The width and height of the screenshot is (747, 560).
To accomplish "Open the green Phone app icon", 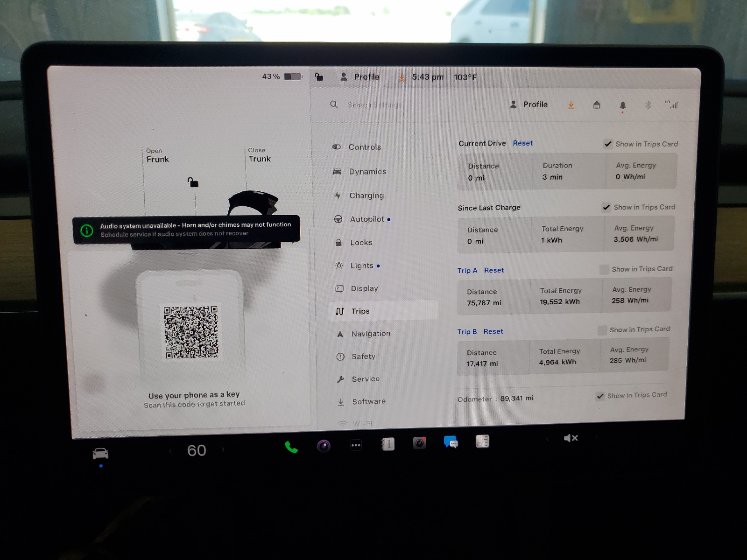I will [x=291, y=447].
